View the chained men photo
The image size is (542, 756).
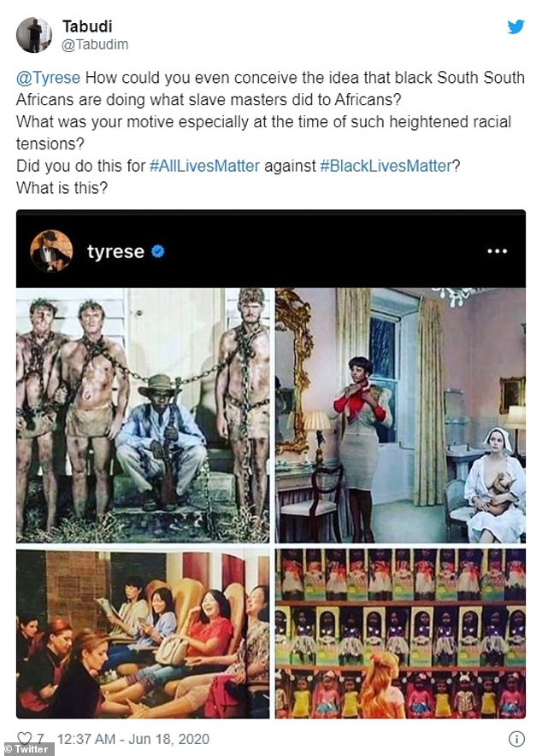pos(143,416)
